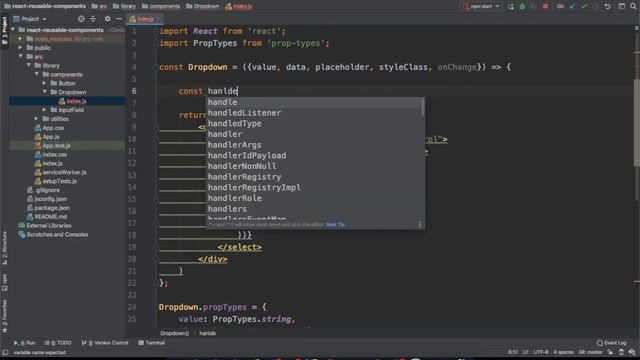Screen dimensions: 640x360
Task: Select 'handle' first completion item
Action: click(315, 102)
